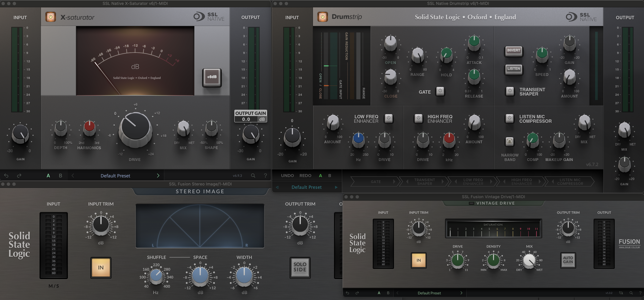This screenshot has height=300, width=644.
Task: Go to previous preset in Drumstrip
Action: (277, 187)
